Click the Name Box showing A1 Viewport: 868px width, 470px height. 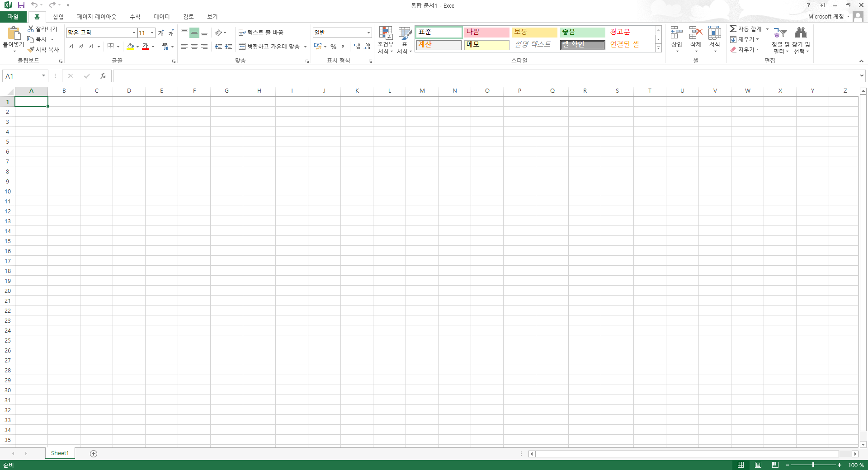coord(22,76)
